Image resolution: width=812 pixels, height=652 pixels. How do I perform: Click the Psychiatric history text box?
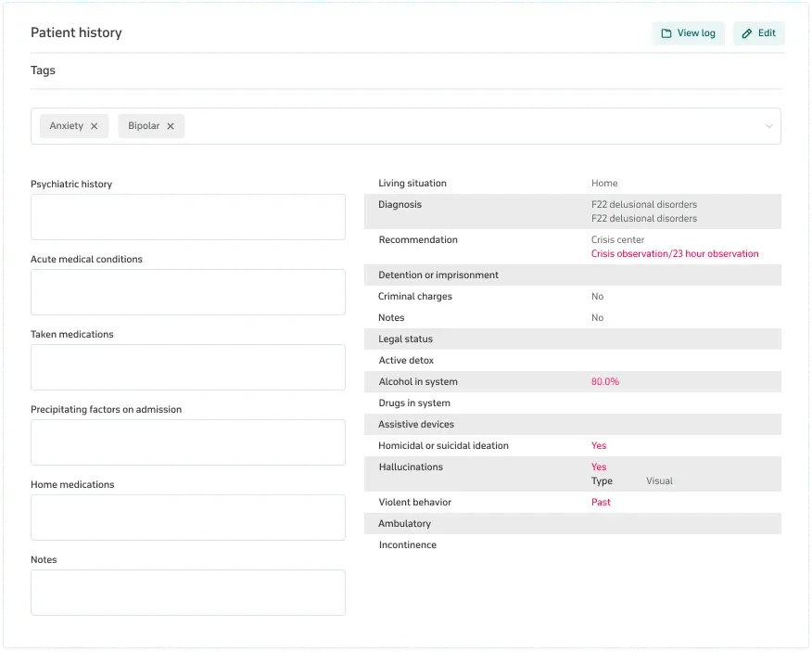[x=187, y=217]
